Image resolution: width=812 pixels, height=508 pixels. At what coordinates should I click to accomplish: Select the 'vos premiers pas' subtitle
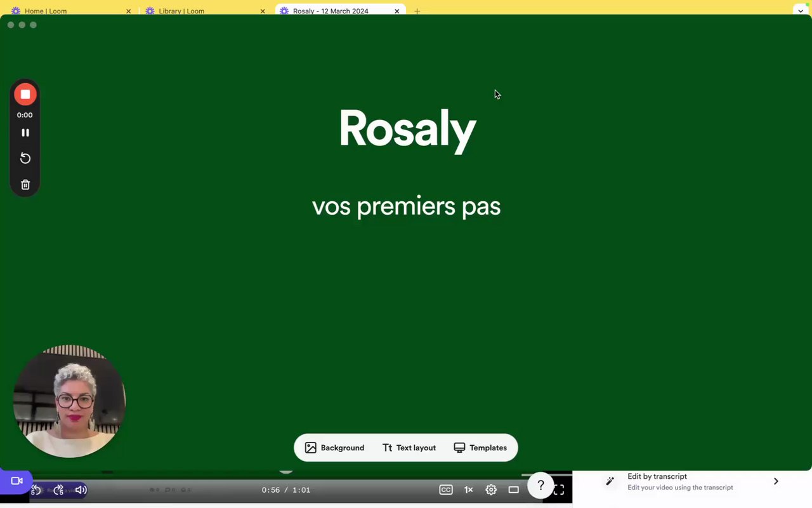click(406, 206)
